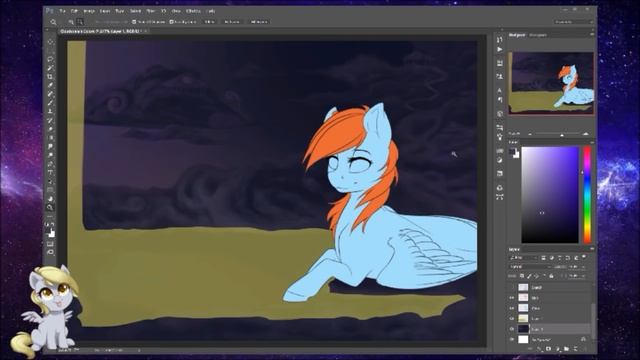Select the Type tool in the toolbar

pos(50,172)
